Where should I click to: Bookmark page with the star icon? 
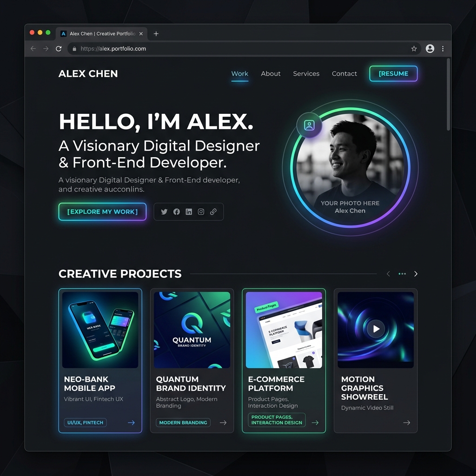[414, 48]
